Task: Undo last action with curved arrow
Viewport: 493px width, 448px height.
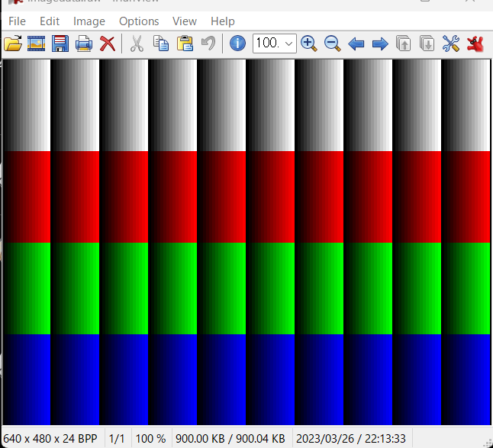Action: (208, 44)
